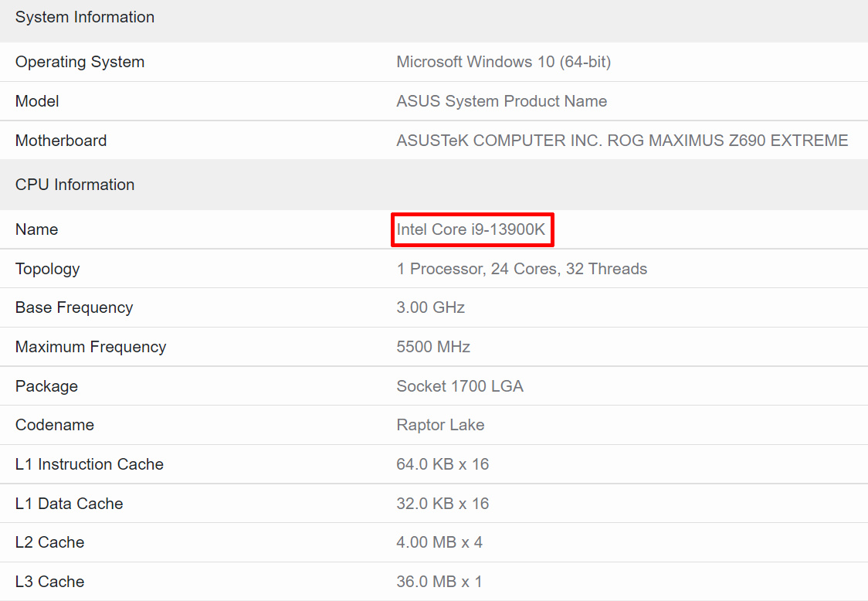Click the L1 Instruction Cache label

[x=90, y=464]
